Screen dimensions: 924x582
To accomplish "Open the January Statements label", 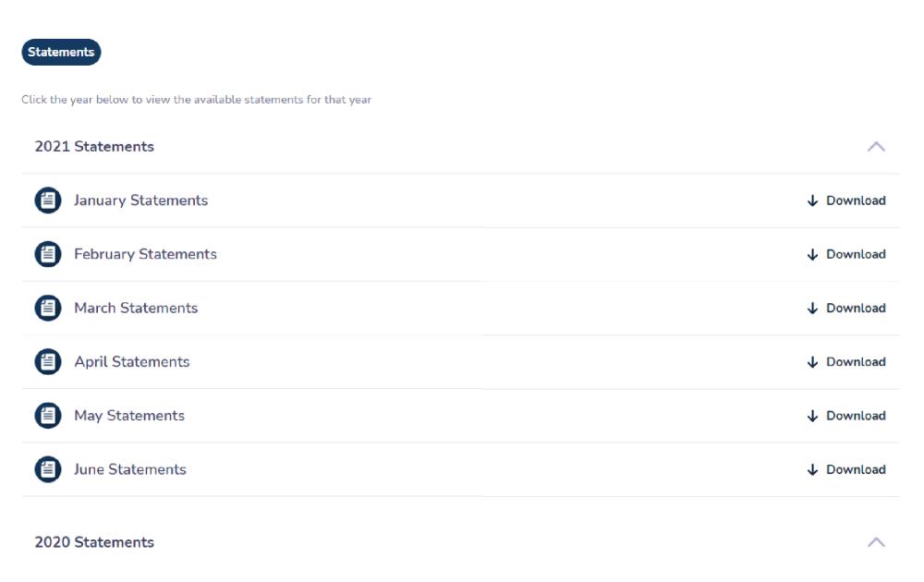I will tap(140, 200).
